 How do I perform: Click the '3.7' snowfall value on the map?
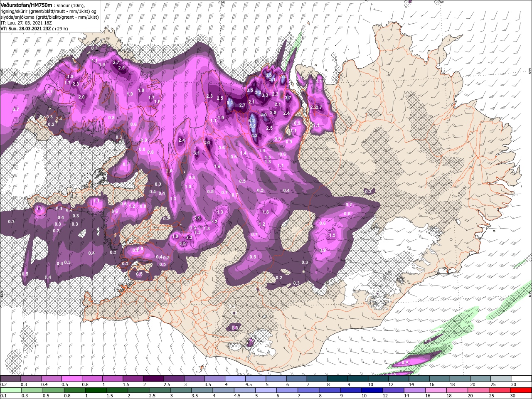click(x=288, y=98)
